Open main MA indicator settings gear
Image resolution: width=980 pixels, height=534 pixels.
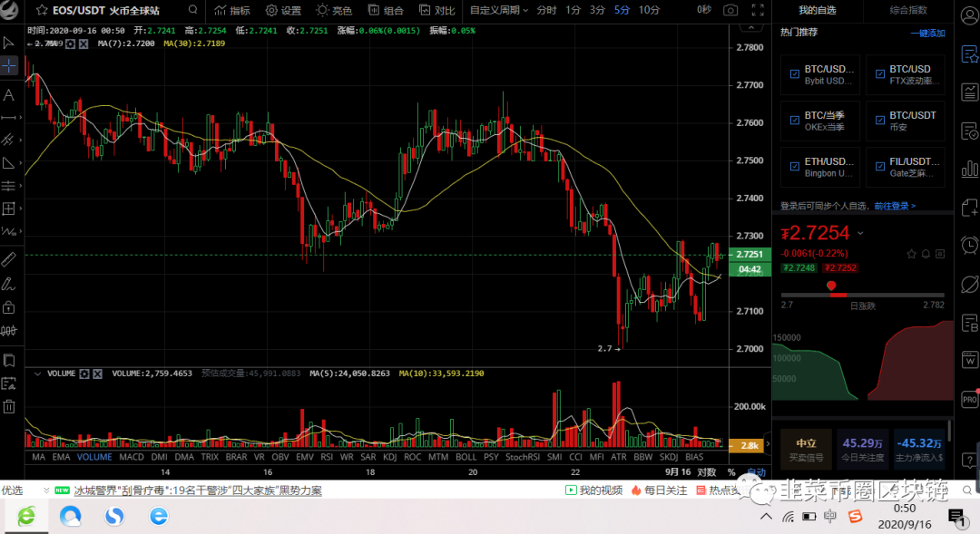pos(71,44)
